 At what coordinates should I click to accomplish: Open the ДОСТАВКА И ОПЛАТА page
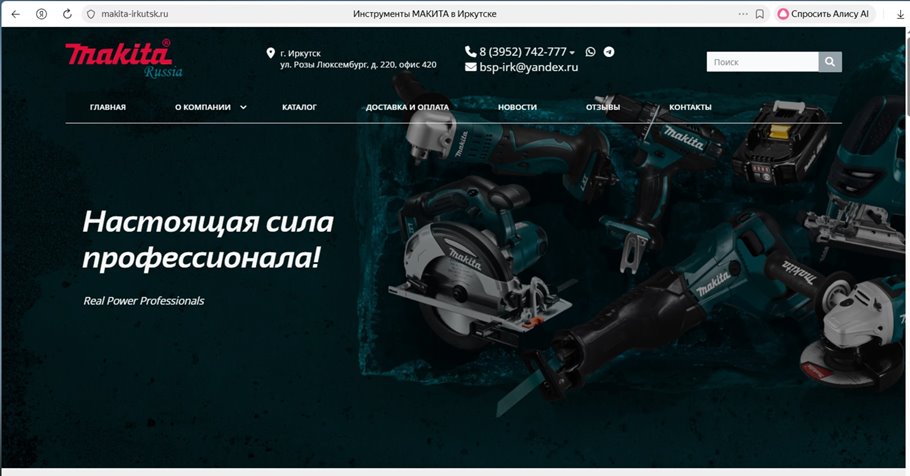pyautogui.click(x=407, y=107)
